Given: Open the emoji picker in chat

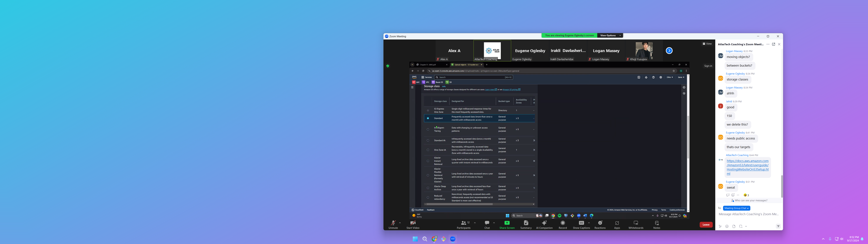Looking at the screenshot, I should [727, 227].
